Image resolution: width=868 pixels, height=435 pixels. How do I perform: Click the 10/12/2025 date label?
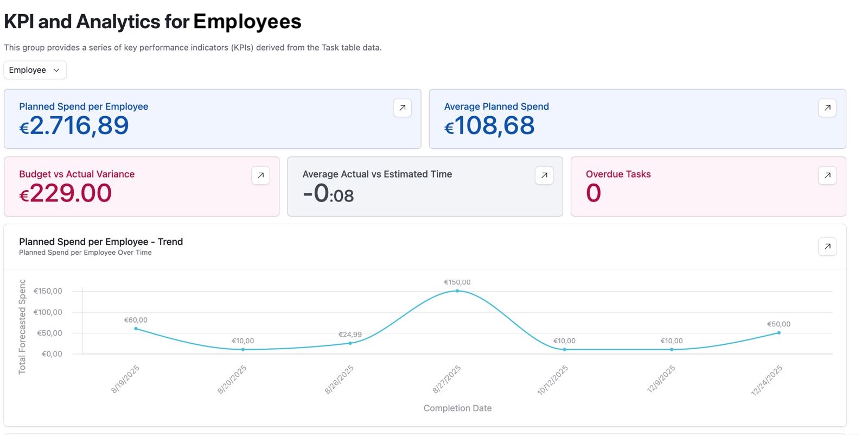[553, 380]
